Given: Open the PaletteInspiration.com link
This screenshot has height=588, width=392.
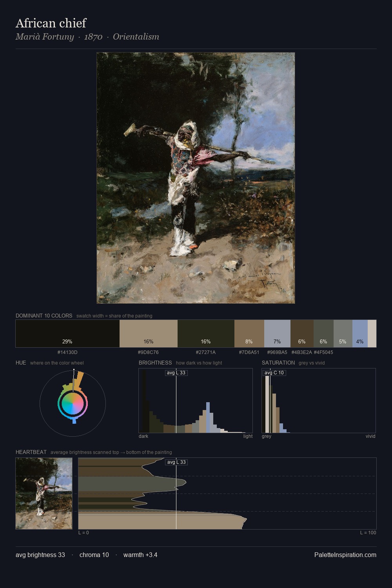Looking at the screenshot, I should 345,555.
